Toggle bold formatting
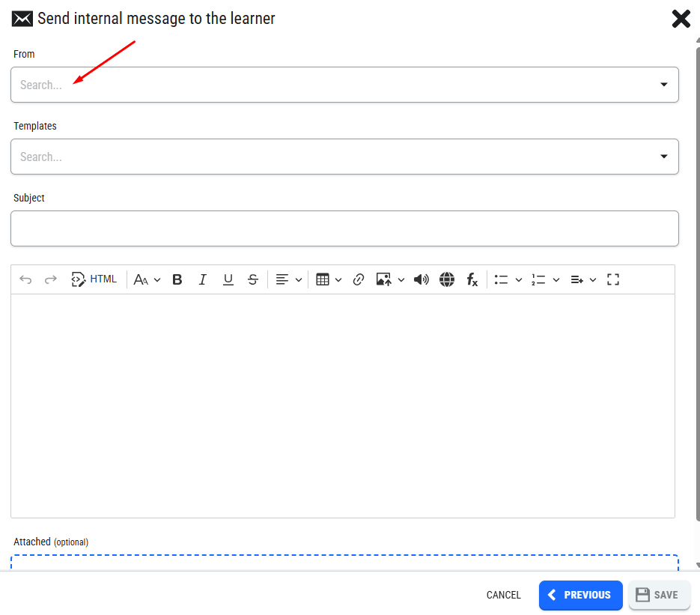 tap(177, 279)
